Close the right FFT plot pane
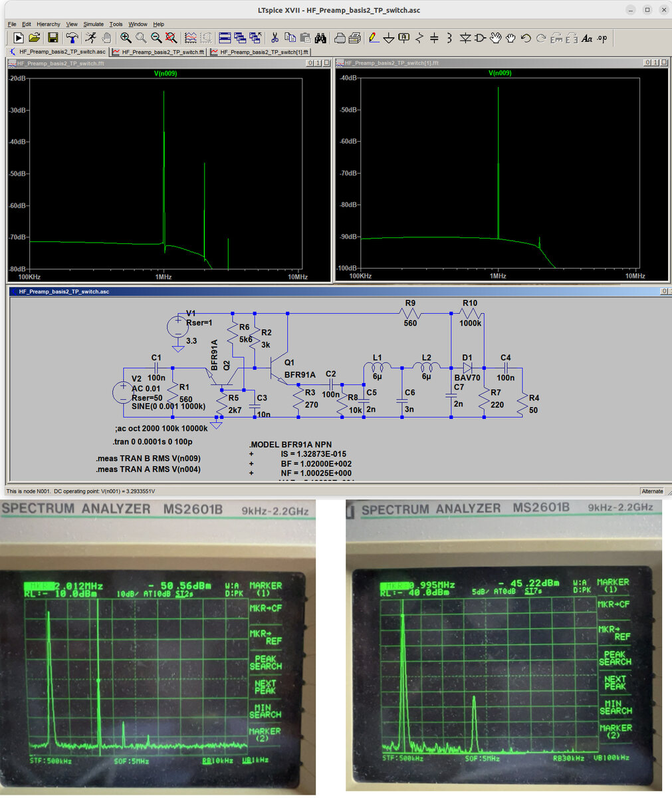This screenshot has width=672, height=798. point(663,63)
